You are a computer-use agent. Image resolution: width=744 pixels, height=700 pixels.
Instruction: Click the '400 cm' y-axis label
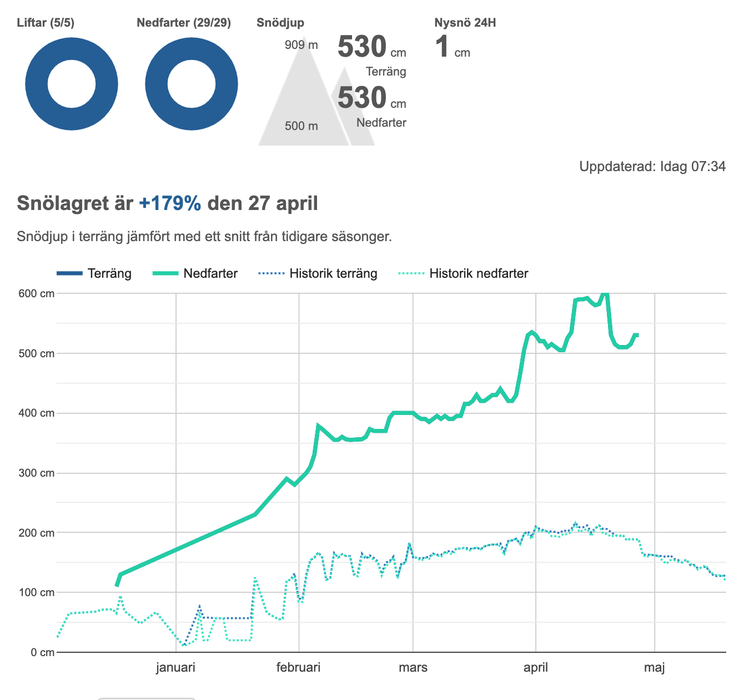[x=37, y=413]
